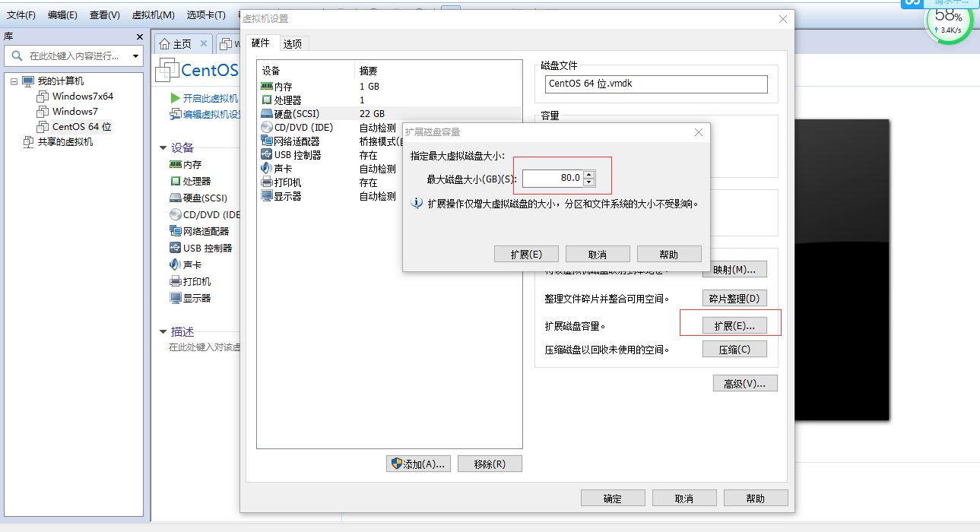The width and height of the screenshot is (980, 532).
Task: Collapse the 设备 sidebar section
Action: (162, 147)
